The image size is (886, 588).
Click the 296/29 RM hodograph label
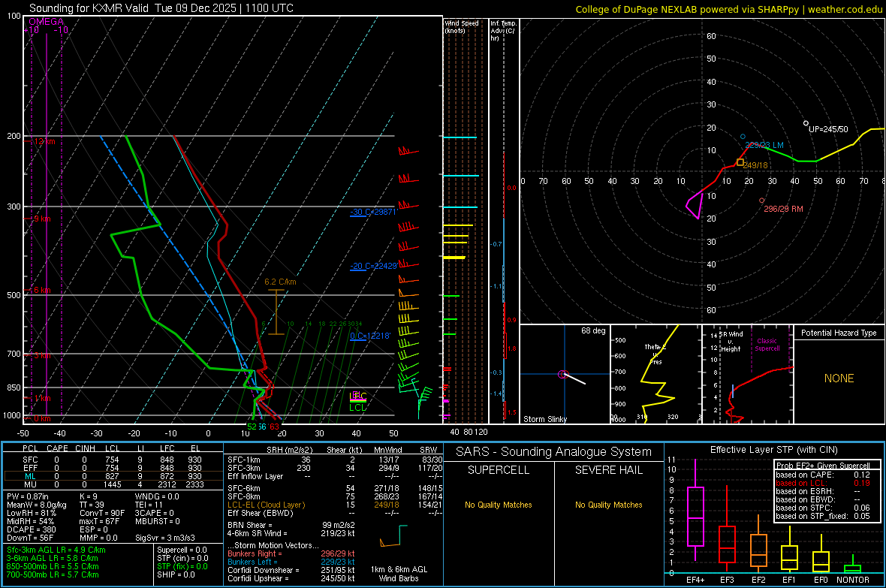(783, 209)
